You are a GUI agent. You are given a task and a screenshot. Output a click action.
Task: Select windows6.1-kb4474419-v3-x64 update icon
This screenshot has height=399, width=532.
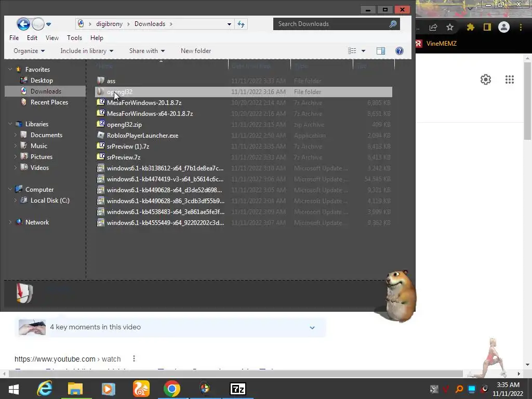point(100,179)
